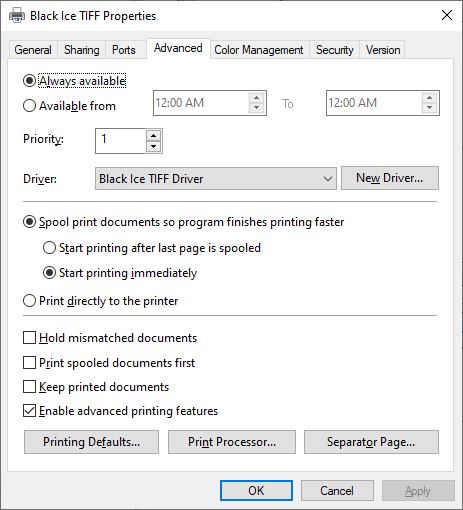Screen dimensions: 463x510
Task: Go to the Security tab
Action: [x=334, y=50]
